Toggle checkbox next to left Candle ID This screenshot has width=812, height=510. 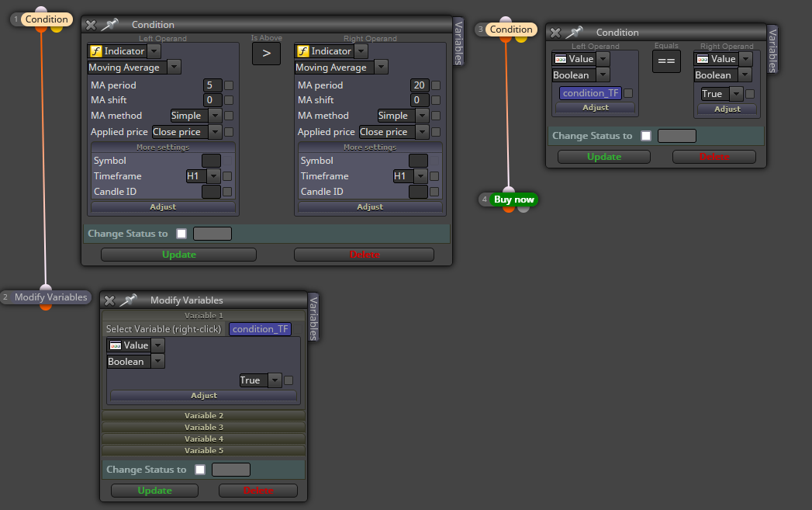(227, 192)
